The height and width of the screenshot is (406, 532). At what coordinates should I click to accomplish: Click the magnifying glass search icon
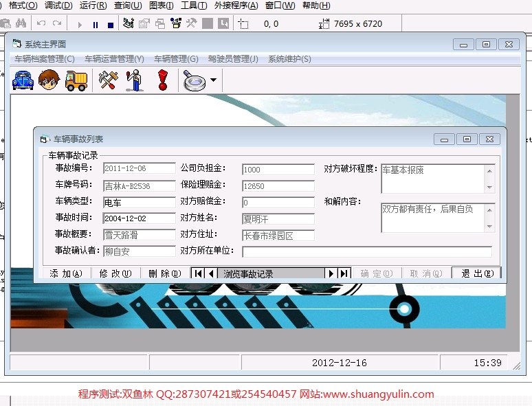[195, 81]
